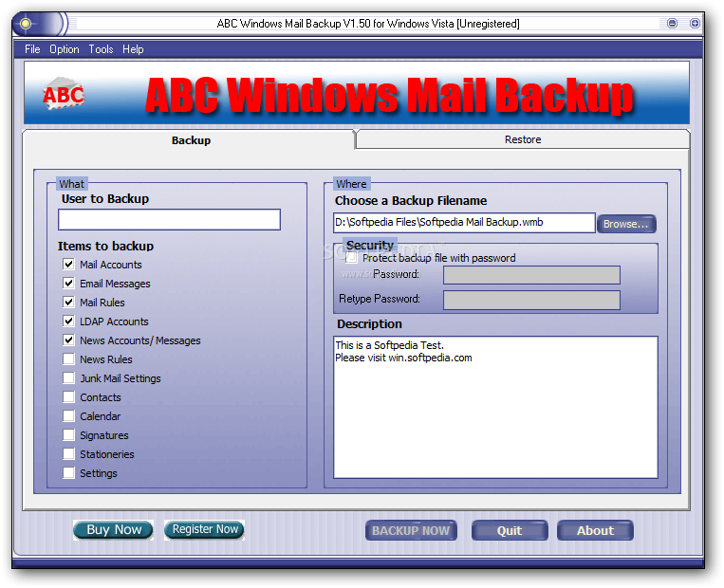
Task: Enable Signatures backup
Action: click(69, 434)
